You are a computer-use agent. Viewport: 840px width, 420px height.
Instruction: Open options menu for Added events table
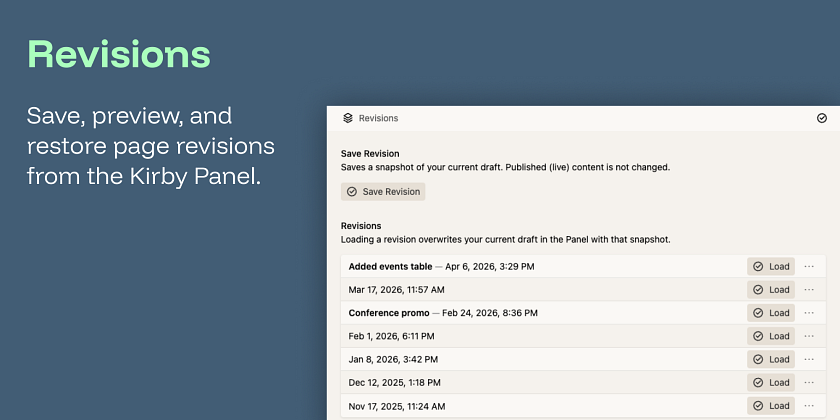tap(809, 267)
